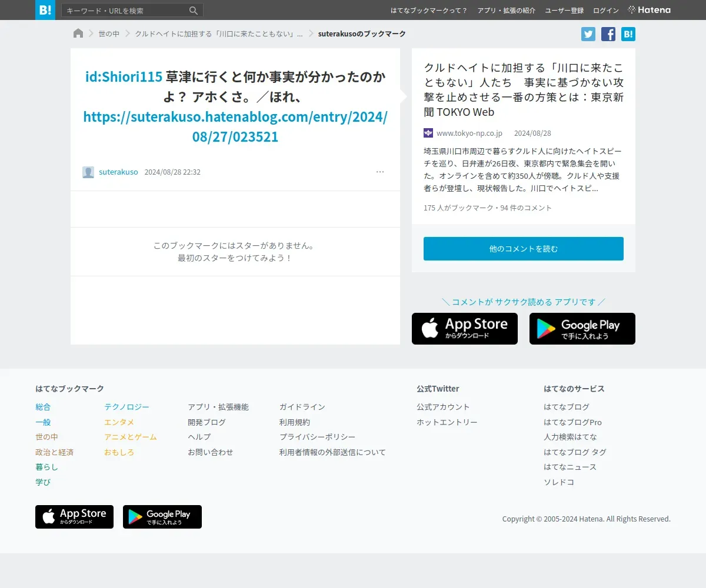This screenshot has height=588, width=706.
Task: Open footer ガイドライン link
Action: [x=302, y=407]
